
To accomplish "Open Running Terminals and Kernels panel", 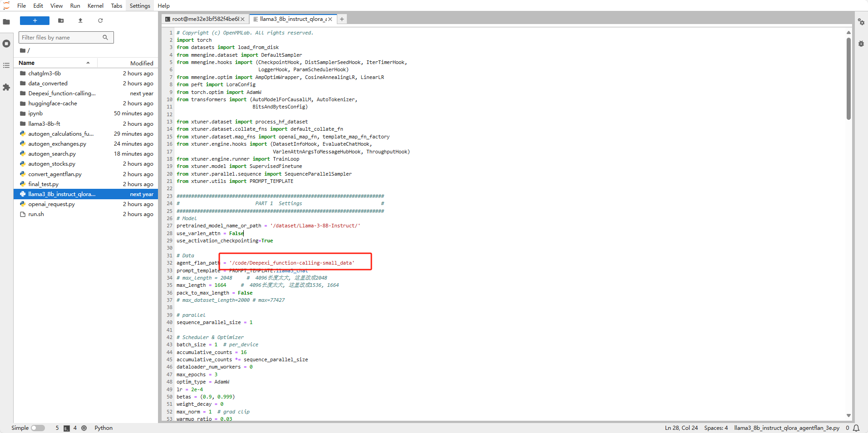I will (x=6, y=44).
